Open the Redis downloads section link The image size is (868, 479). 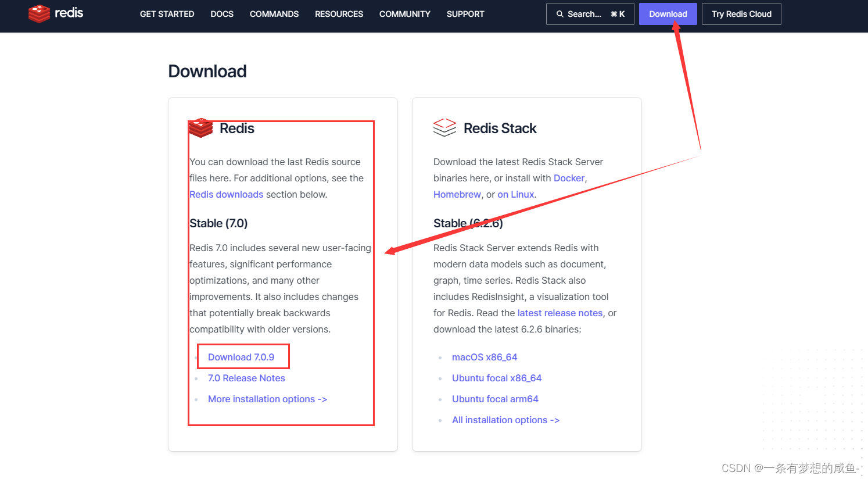coord(227,194)
